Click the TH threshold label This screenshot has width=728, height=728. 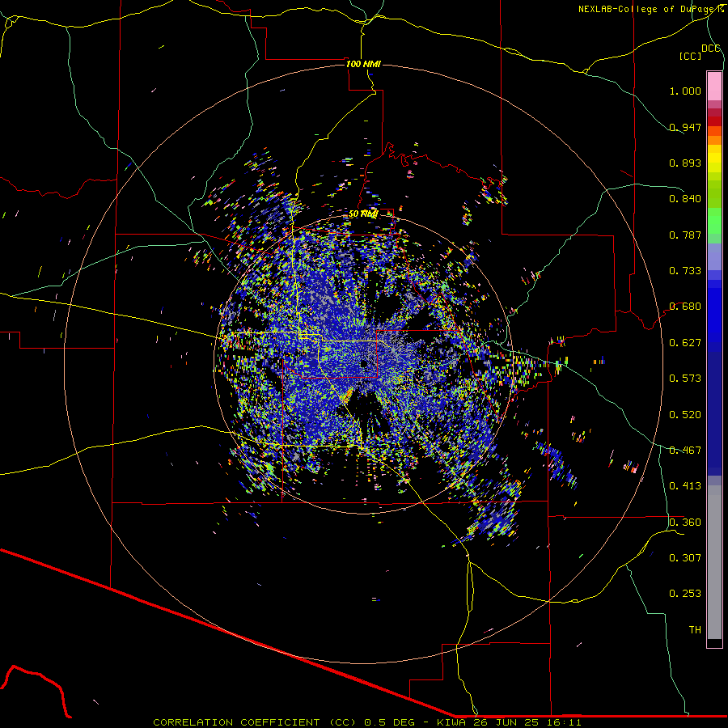coord(695,630)
